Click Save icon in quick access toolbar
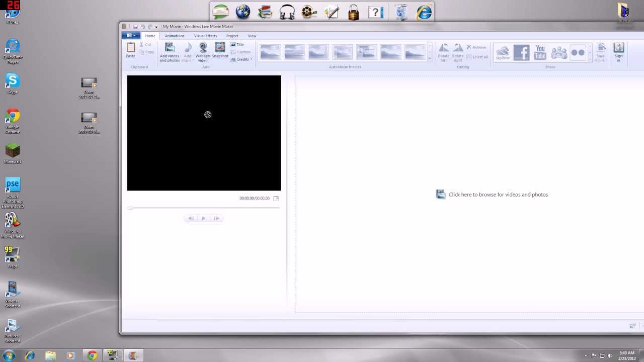 tap(135, 27)
